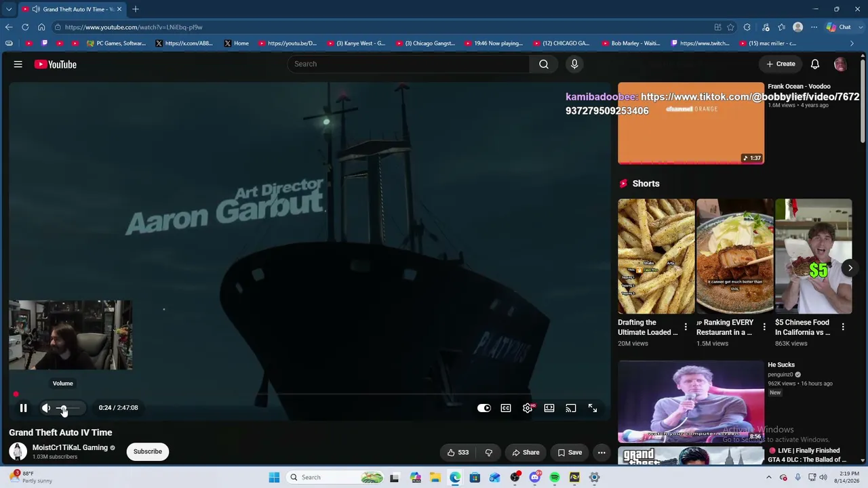Open the loaded fries Short
868x488 pixels.
656,256
